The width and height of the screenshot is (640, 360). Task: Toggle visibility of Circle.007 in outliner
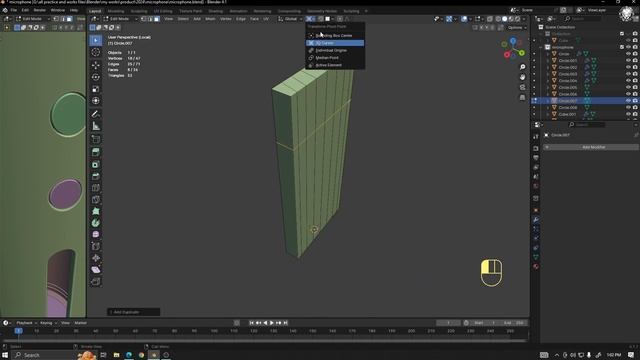(x=628, y=100)
